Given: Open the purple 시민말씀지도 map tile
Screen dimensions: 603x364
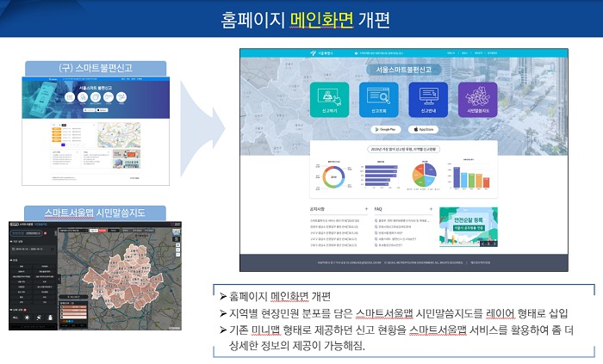Looking at the screenshot, I should pyautogui.click(x=477, y=102).
